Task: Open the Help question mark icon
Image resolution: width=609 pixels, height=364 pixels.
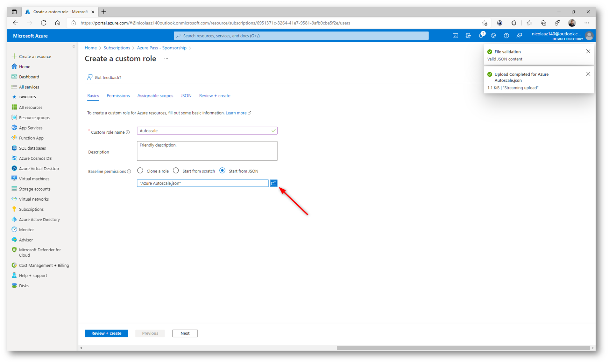Action: (506, 36)
